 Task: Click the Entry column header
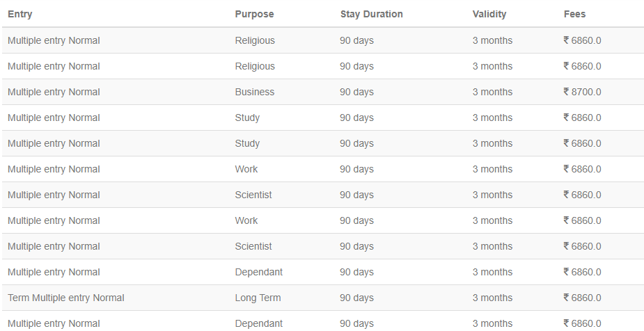point(19,15)
